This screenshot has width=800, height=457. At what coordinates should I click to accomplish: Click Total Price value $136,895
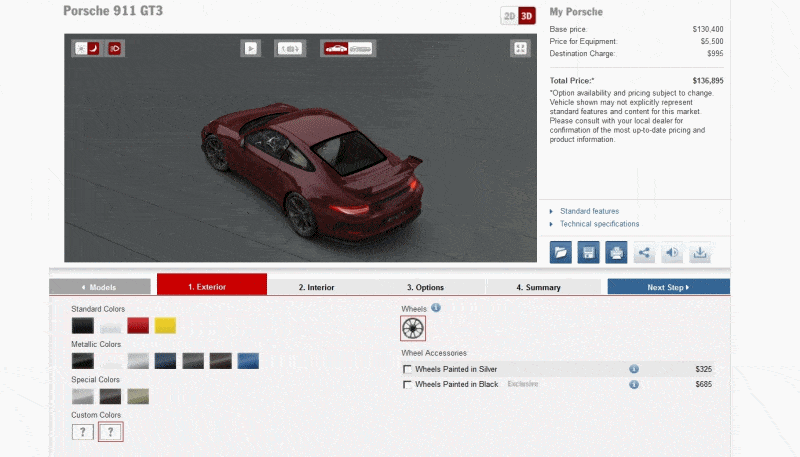click(708, 81)
